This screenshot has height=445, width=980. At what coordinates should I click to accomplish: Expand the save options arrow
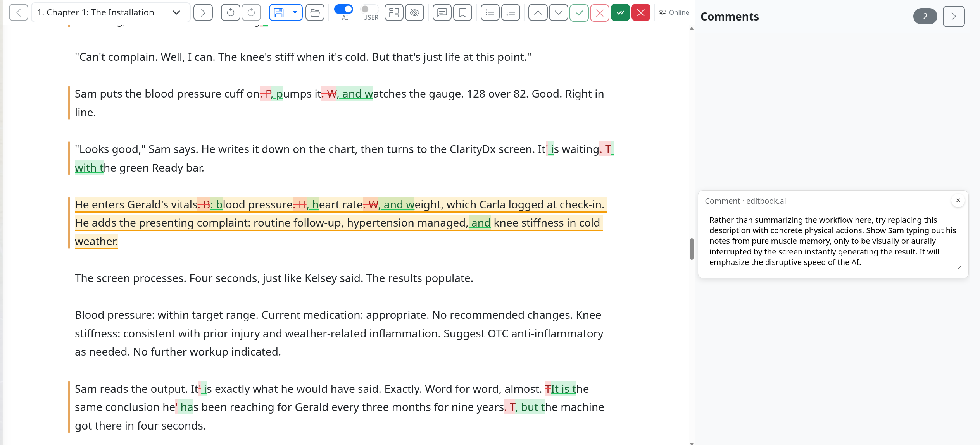coord(295,12)
